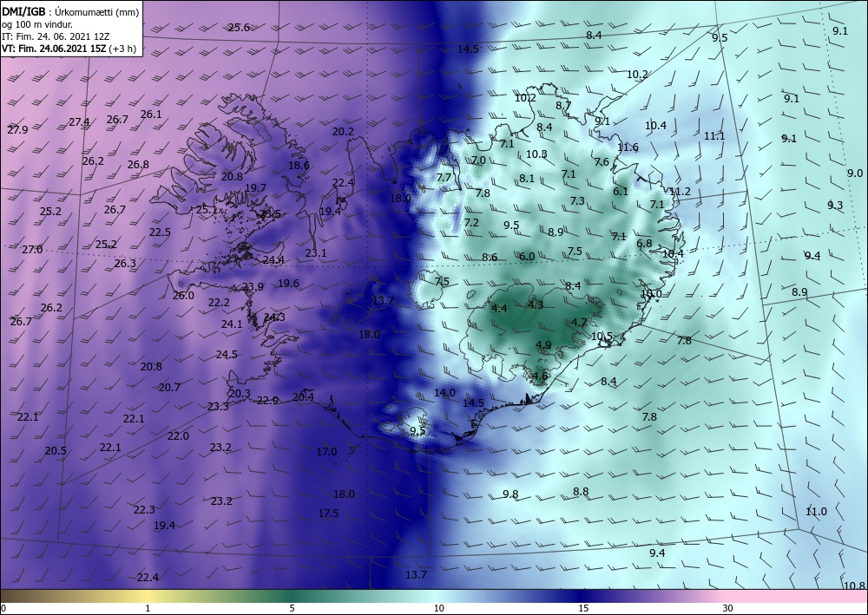Click the value 7.6 on the map
The height and width of the screenshot is (615, 868).
click(x=602, y=161)
